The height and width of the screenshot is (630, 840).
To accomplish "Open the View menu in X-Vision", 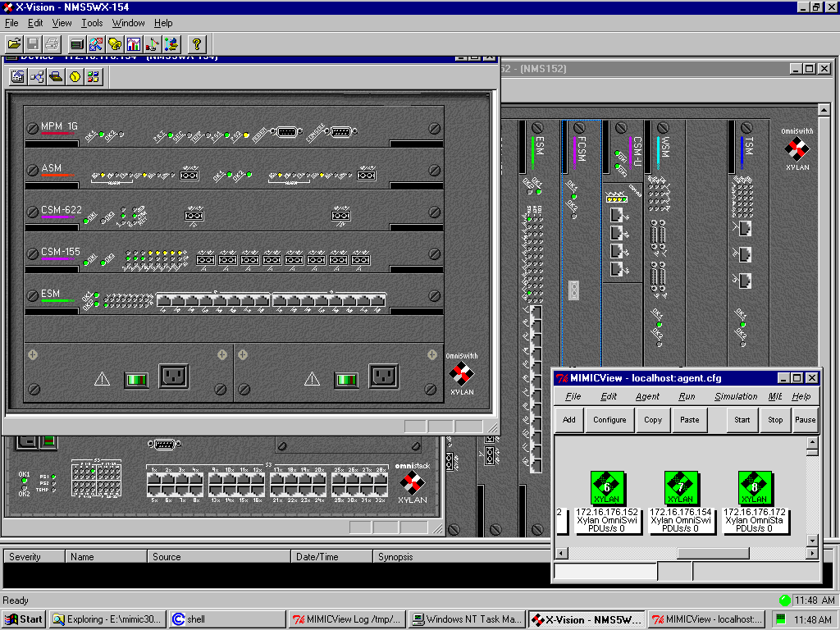I will (x=62, y=23).
